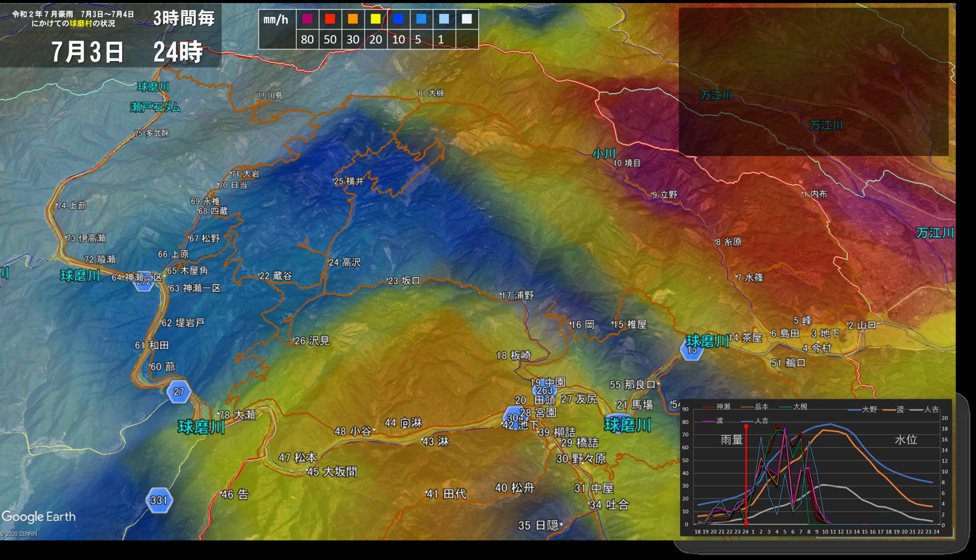Click the 41 田代 place marker
Image resolution: width=976 pixels, height=560 pixels.
(x=446, y=493)
